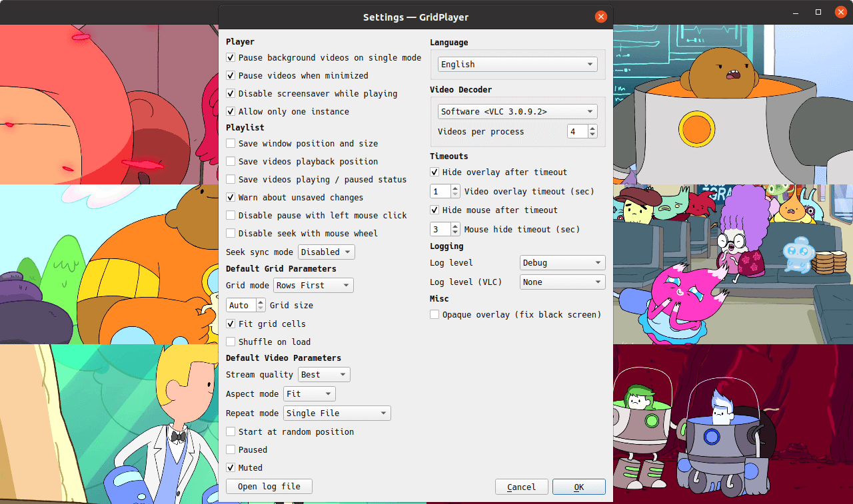The height and width of the screenshot is (504, 853).
Task: Minimize the GridPlayer main window
Action: [796, 12]
